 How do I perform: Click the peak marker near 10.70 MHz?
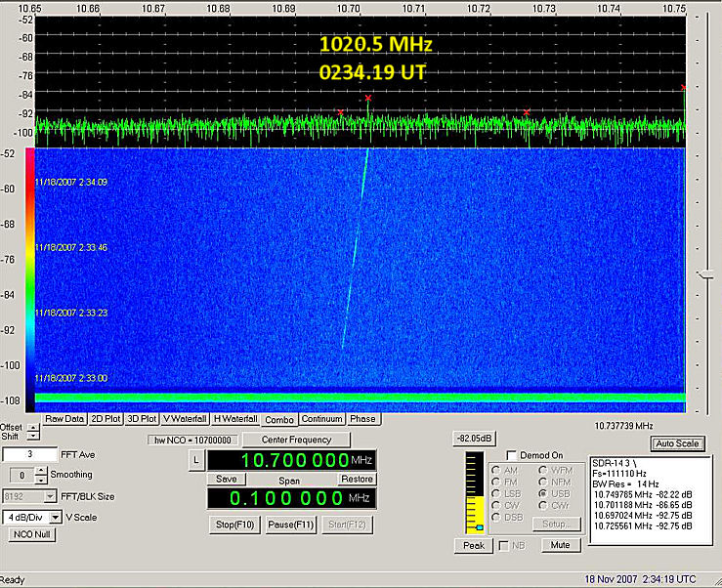point(368,98)
